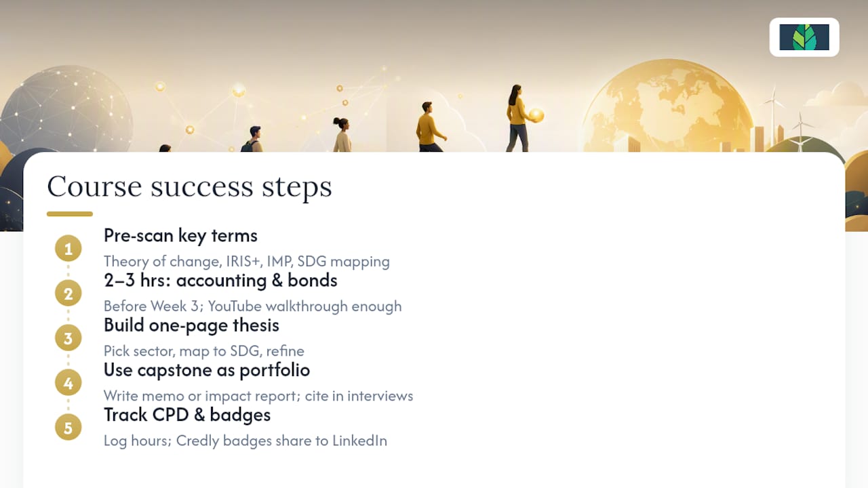Select the step 4 numbered circle

click(68, 383)
